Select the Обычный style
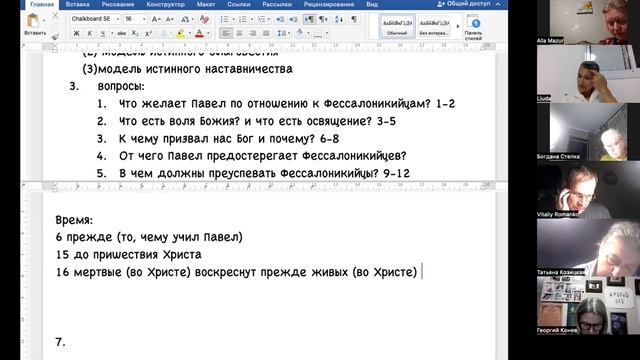The height and width of the screenshot is (360, 640). coord(397,27)
